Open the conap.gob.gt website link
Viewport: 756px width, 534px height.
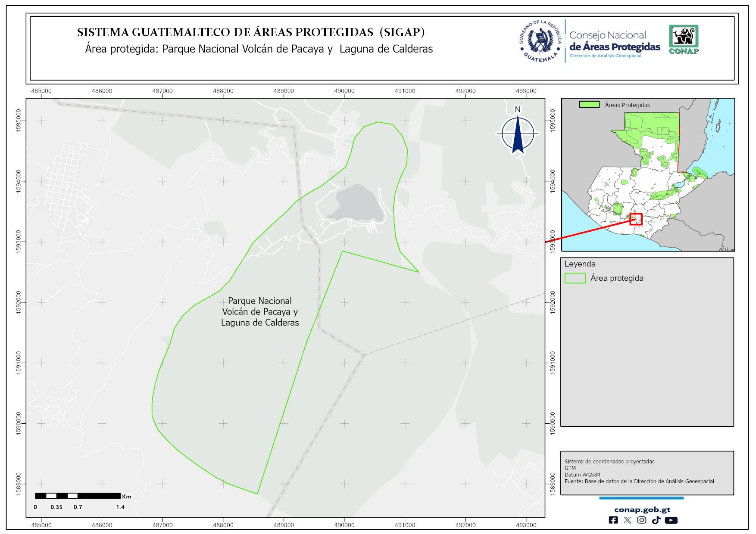(642, 510)
